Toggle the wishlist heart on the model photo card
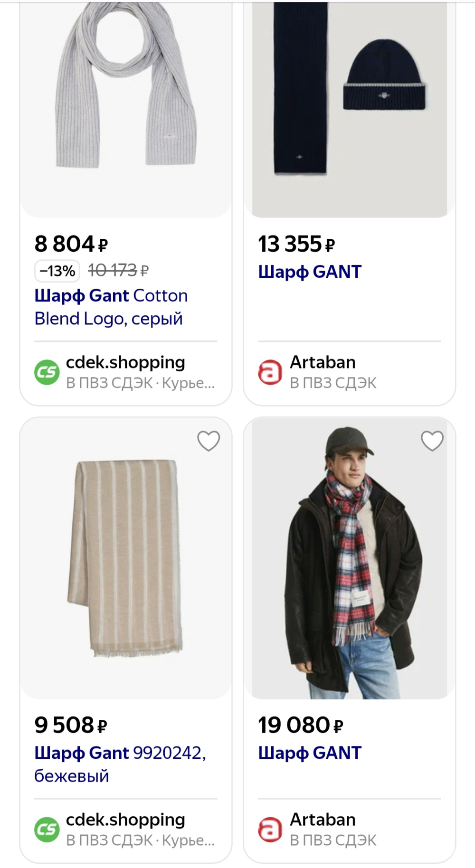The image size is (475, 868). pyautogui.click(x=432, y=441)
